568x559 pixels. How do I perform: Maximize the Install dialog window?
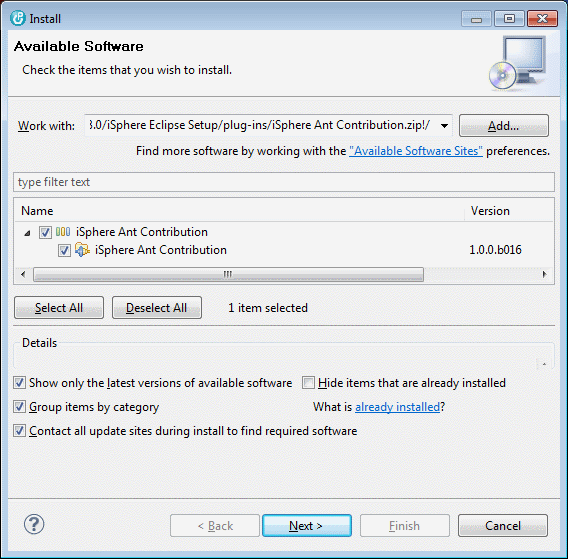coord(509,19)
